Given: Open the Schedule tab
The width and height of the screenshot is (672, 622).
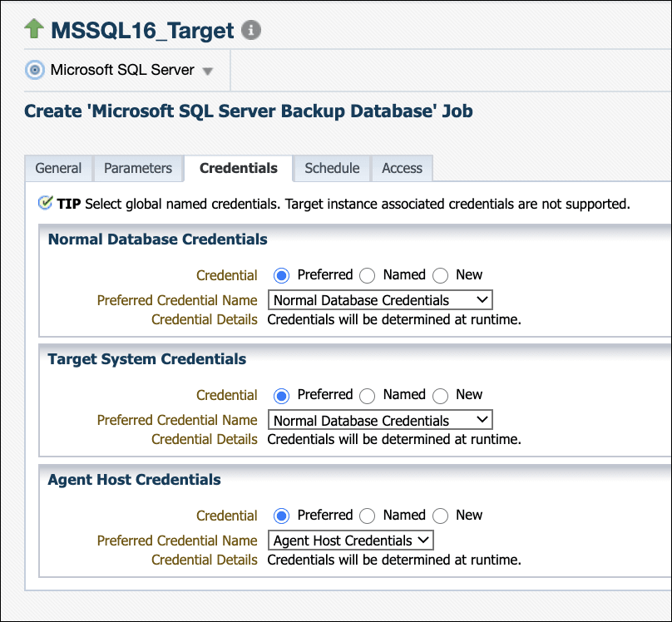Looking at the screenshot, I should pos(332,168).
